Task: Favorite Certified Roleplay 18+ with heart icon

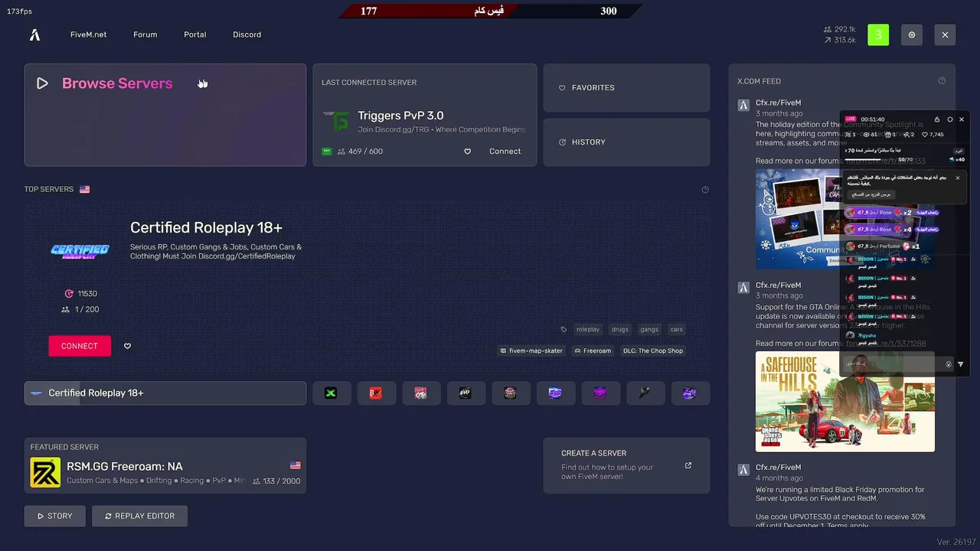Action: coord(127,346)
